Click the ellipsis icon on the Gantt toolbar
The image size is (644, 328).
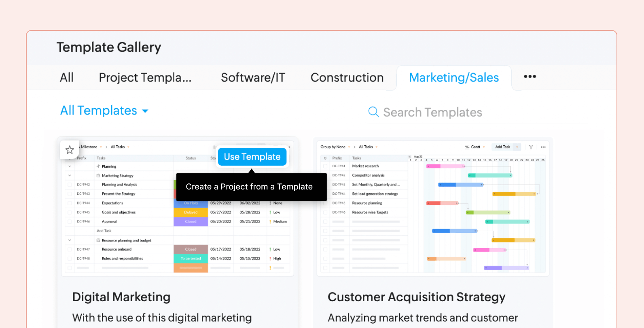[x=543, y=147]
